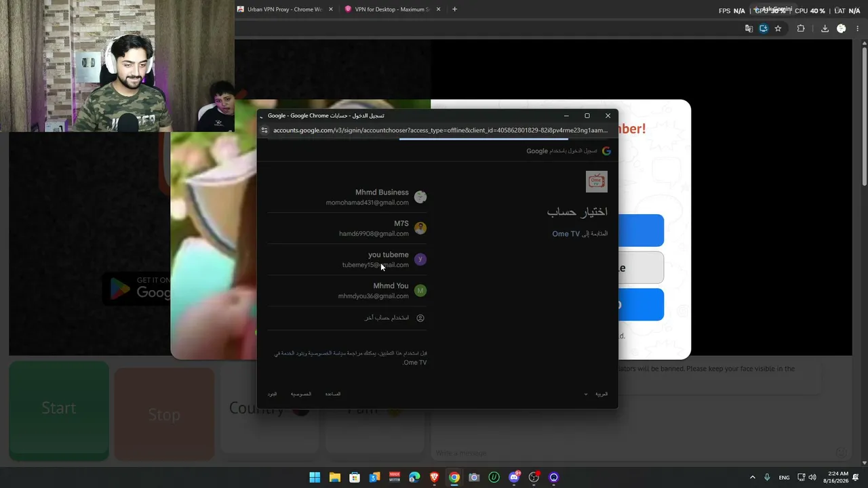Open the Camera app from the taskbar
The width and height of the screenshot is (868, 488).
click(x=474, y=477)
